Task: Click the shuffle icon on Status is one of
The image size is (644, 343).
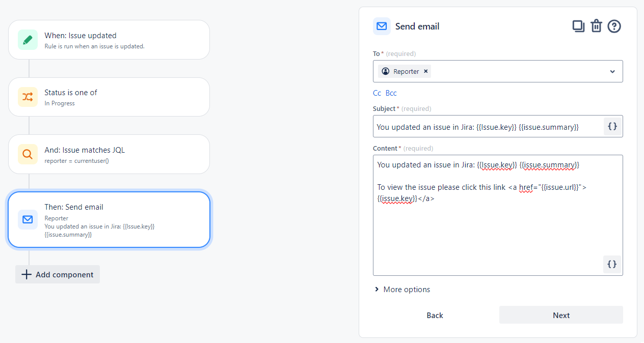Action: pyautogui.click(x=28, y=97)
